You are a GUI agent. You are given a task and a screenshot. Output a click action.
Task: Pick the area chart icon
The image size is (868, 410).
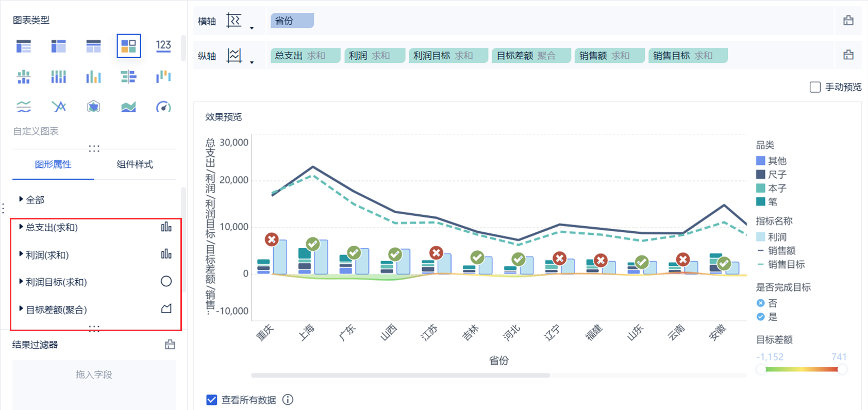pos(128,107)
